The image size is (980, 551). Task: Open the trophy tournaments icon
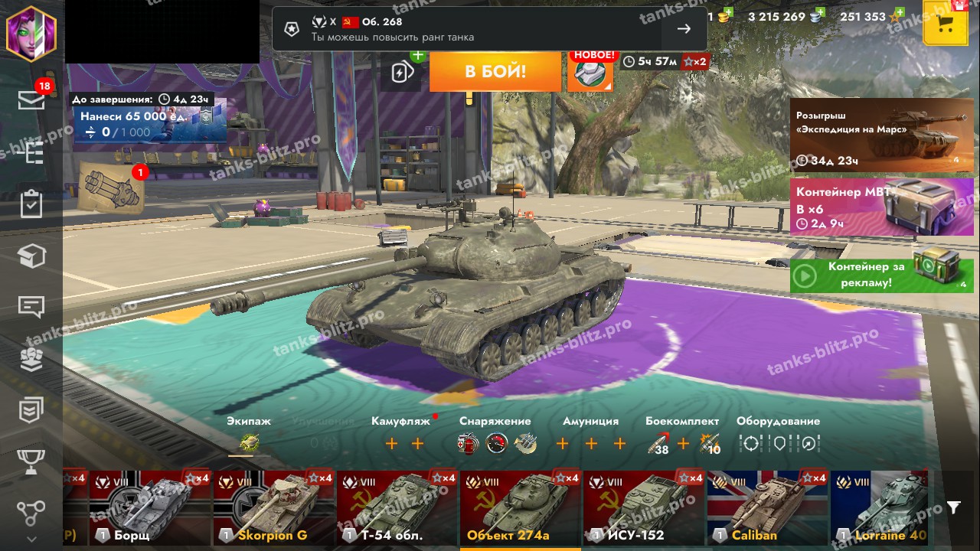pos(31,461)
